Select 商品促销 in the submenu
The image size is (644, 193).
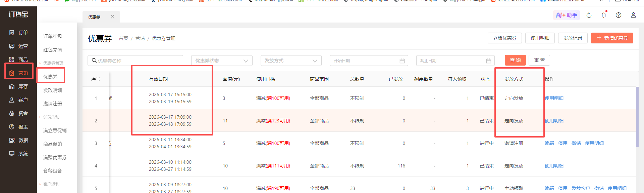53,144
